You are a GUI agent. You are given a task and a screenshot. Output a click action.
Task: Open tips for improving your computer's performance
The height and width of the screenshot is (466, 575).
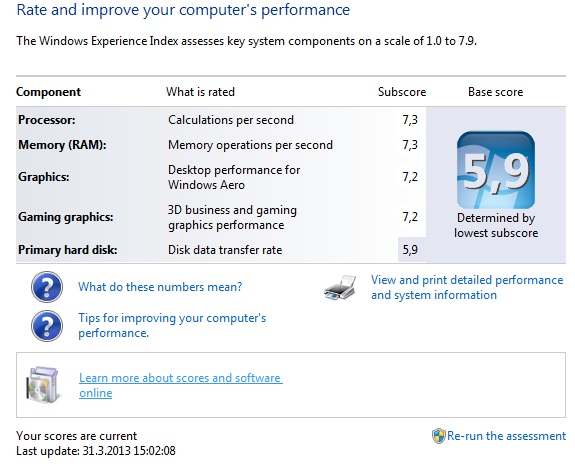coord(172,325)
